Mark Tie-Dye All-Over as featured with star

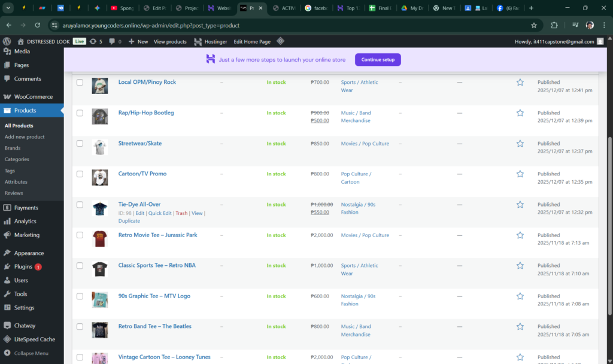(x=520, y=205)
